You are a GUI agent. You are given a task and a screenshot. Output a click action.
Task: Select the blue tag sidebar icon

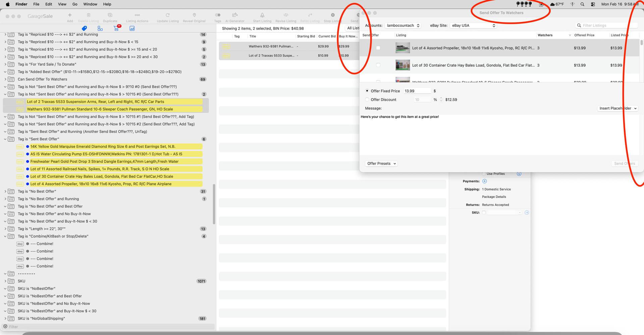click(x=84, y=29)
